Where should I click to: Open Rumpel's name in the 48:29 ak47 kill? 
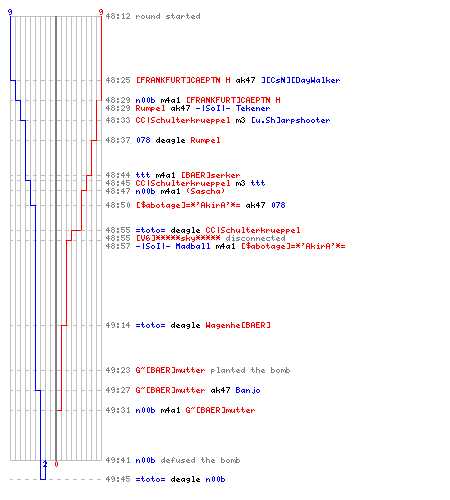150,108
